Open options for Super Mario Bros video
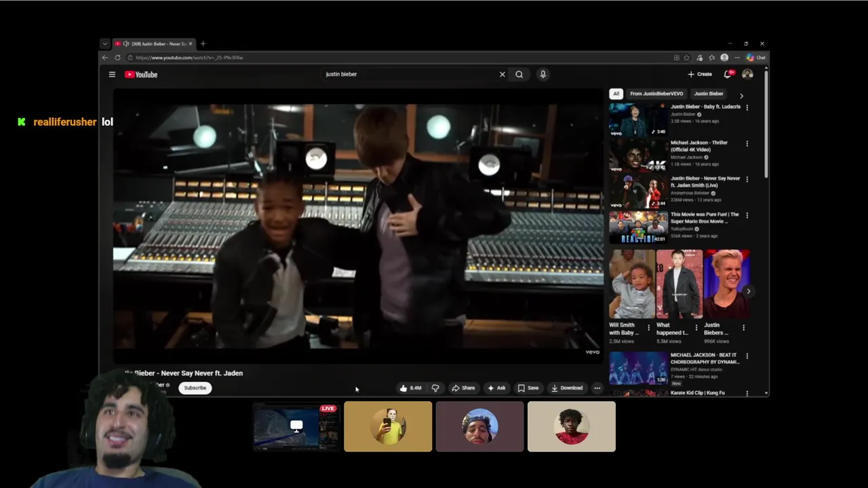 (x=747, y=215)
